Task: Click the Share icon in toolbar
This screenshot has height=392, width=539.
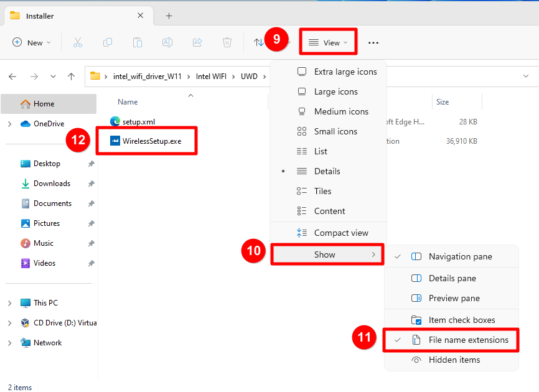Action: [197, 42]
